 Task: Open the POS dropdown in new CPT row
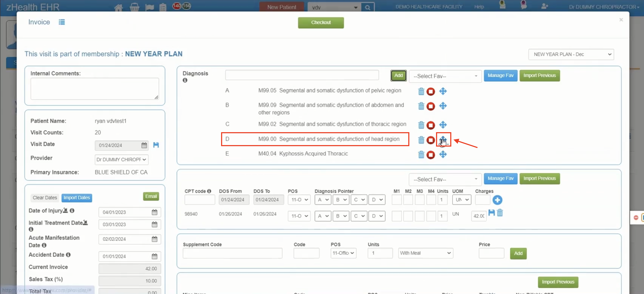point(299,200)
